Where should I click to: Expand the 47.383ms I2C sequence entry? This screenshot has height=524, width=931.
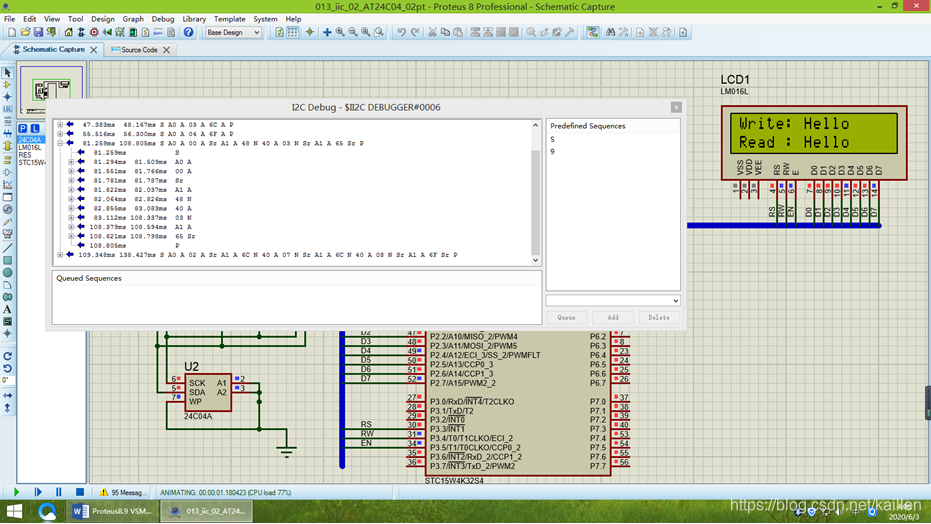point(60,125)
